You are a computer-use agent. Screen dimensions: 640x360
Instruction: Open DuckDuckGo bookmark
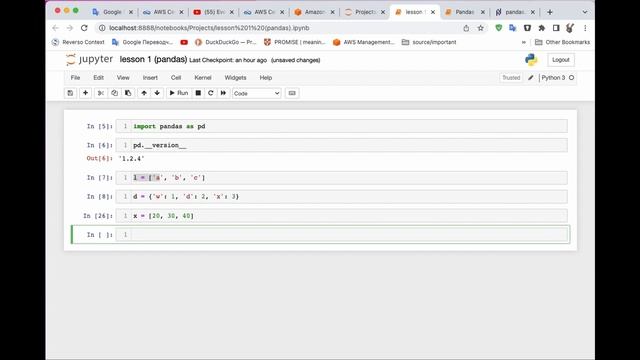tap(226, 42)
